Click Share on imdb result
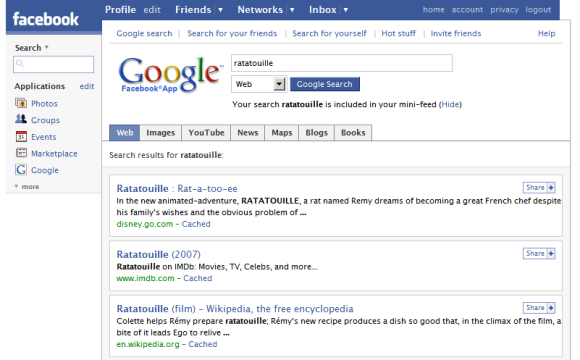The height and width of the screenshot is (360, 580). 535,253
